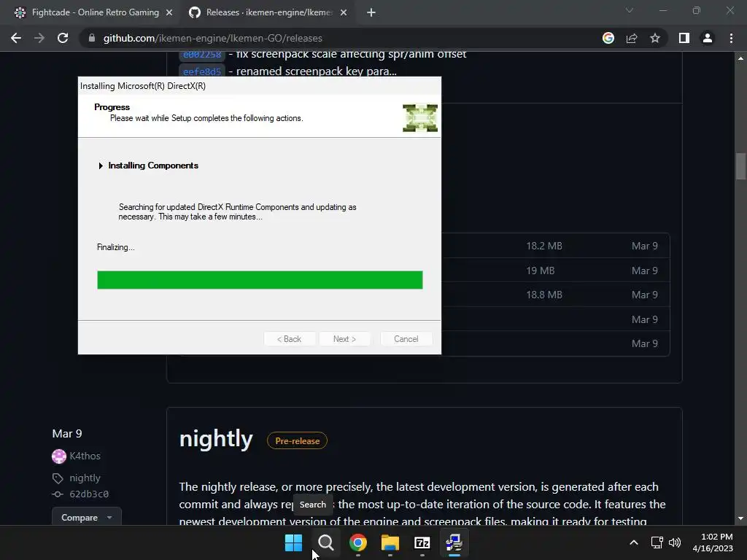This screenshot has width=747, height=560.
Task: Click the share page icon
Action: [x=632, y=38]
